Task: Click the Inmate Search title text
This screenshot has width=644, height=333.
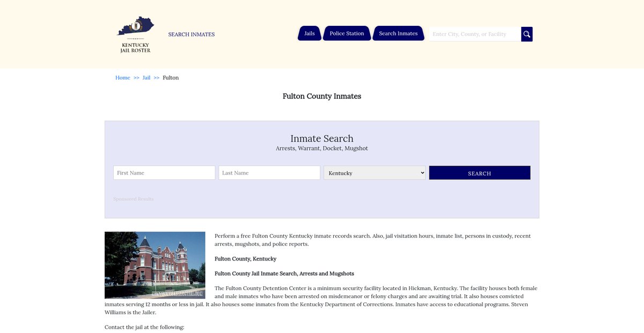Action: pos(322,139)
